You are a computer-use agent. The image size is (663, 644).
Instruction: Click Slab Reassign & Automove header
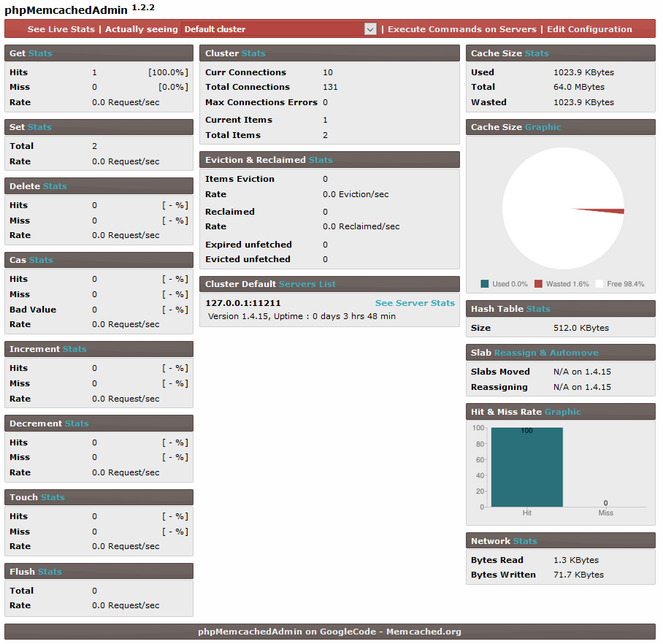coord(560,353)
